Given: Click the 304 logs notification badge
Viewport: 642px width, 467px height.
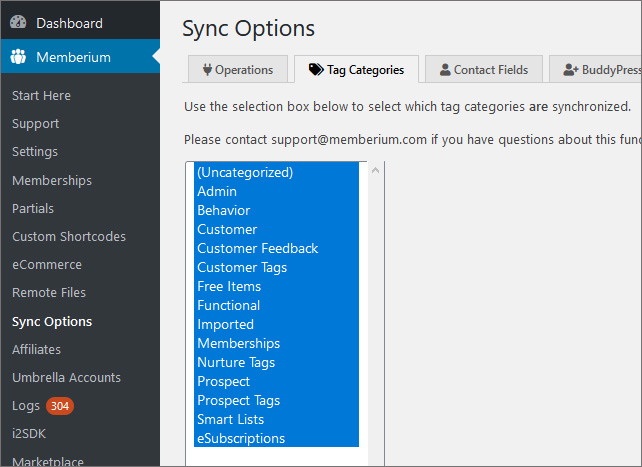Looking at the screenshot, I should [60, 406].
